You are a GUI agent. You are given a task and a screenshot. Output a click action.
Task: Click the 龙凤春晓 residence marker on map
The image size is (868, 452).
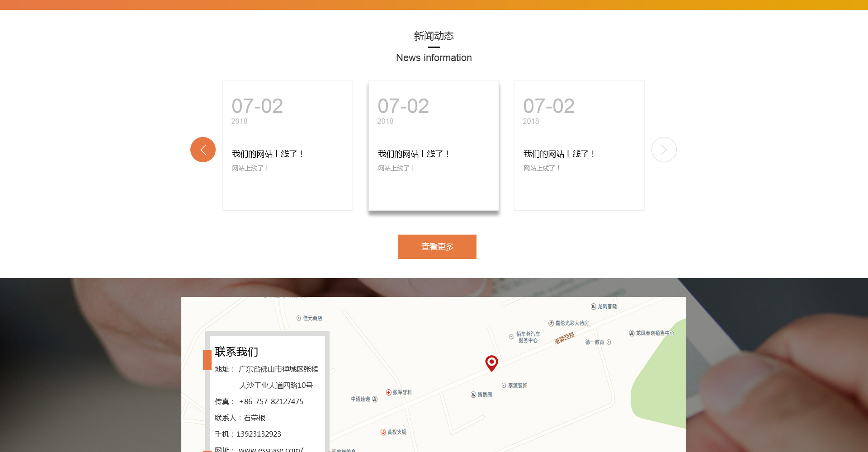(x=593, y=306)
